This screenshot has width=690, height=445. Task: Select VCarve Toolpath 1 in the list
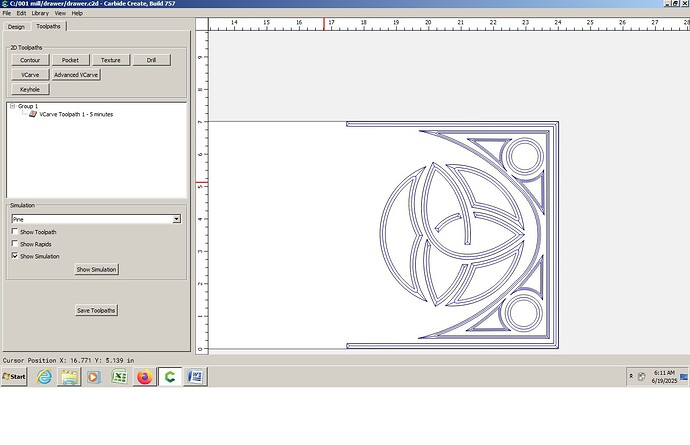click(76, 115)
